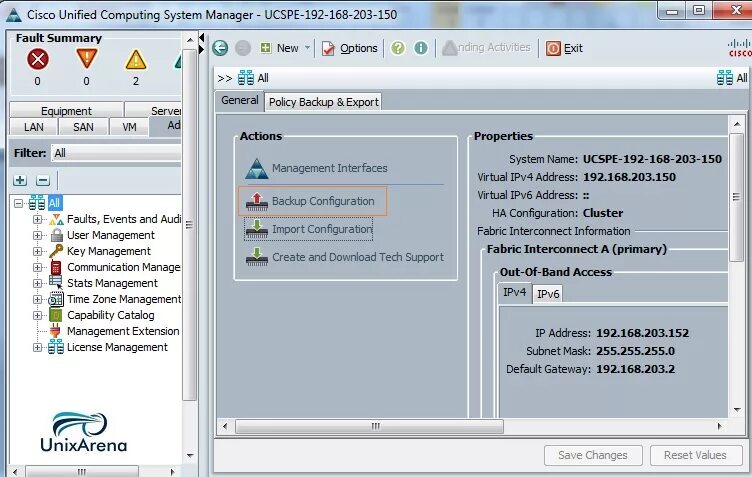Screen dimensions: 752x477
Task: Switch to the LAN tab
Action: [34, 127]
